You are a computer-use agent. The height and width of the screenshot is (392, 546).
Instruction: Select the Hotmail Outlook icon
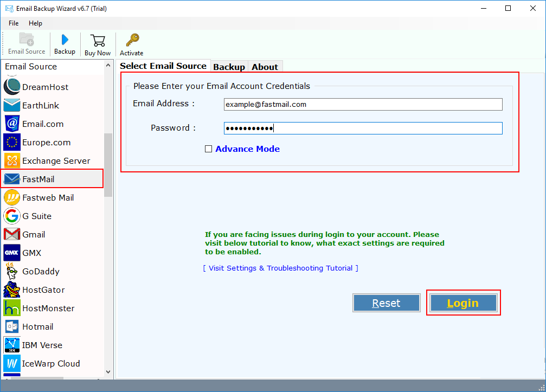tap(12, 326)
